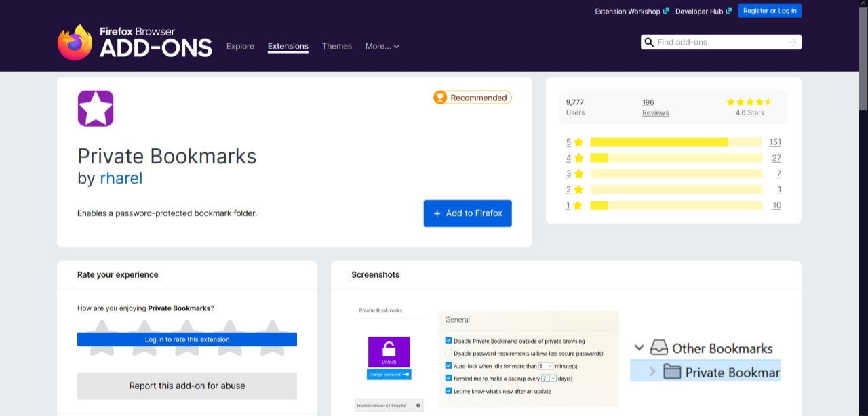The image size is (868, 416).
Task: Open 10 one-star reviews count
Action: pyautogui.click(x=776, y=205)
